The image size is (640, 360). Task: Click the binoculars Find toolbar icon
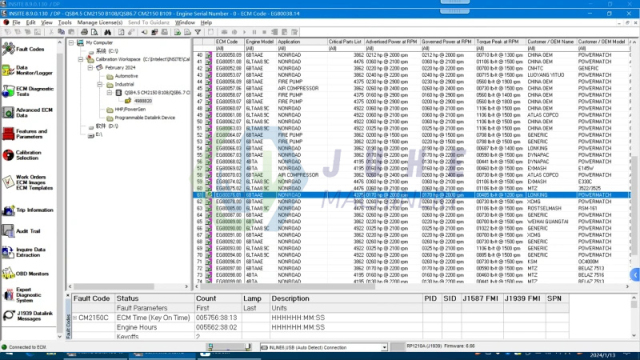107,32
